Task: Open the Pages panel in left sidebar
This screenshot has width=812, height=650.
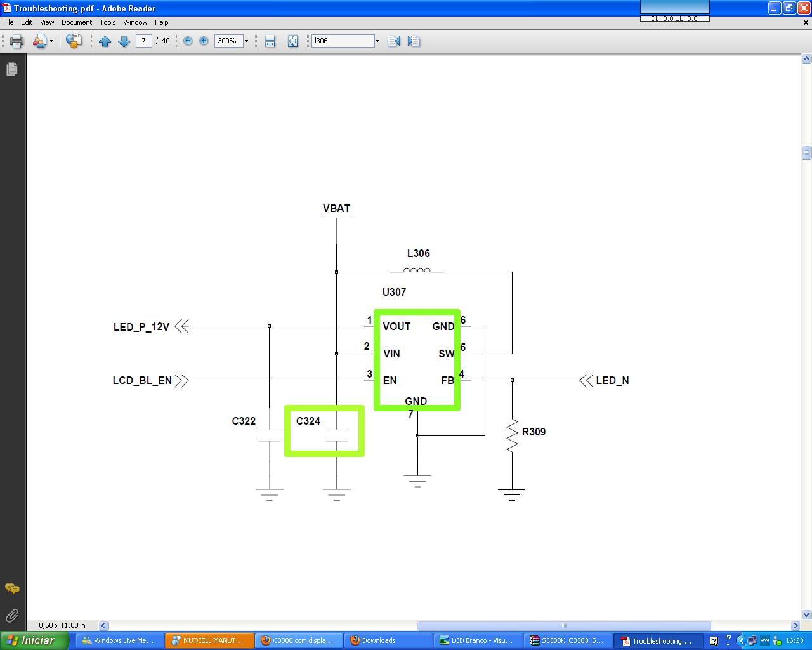Action: point(12,69)
